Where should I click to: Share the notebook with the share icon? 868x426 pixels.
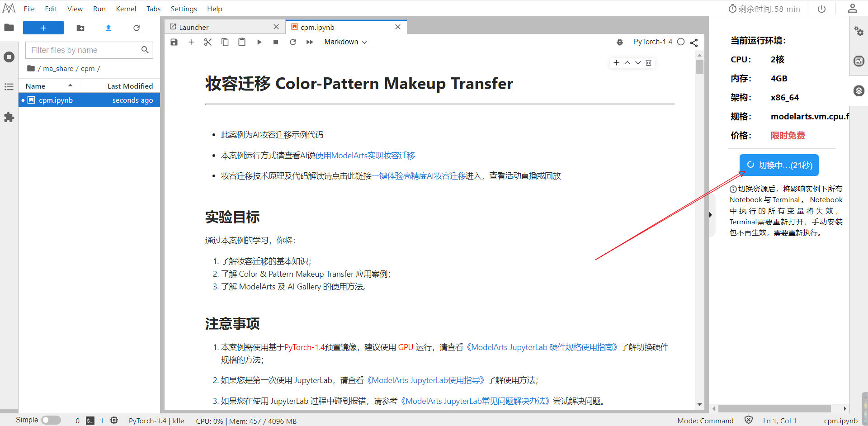(694, 43)
